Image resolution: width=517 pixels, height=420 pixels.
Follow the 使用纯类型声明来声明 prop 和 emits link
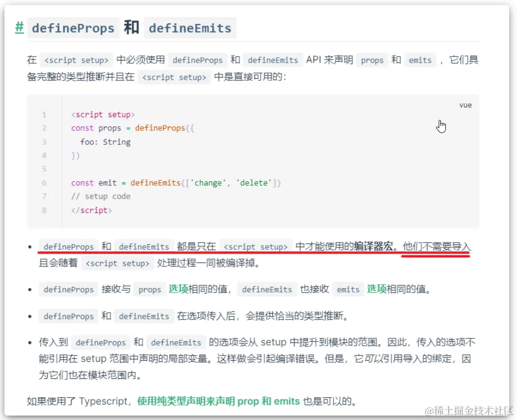click(x=218, y=401)
